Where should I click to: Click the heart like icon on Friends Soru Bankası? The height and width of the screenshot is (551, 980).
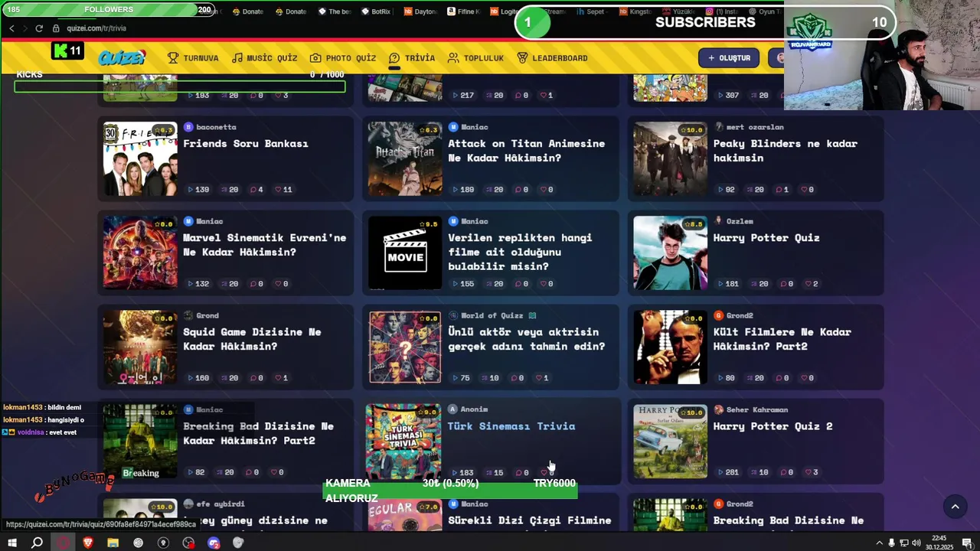279,190
